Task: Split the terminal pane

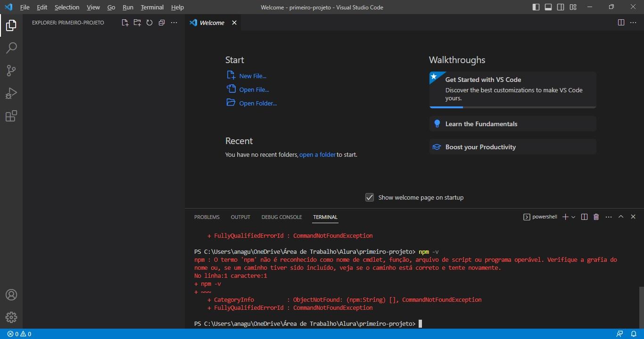Action: click(x=584, y=217)
